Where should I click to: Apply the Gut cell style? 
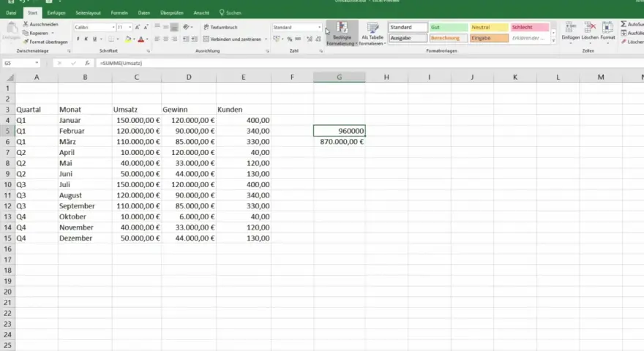(448, 27)
